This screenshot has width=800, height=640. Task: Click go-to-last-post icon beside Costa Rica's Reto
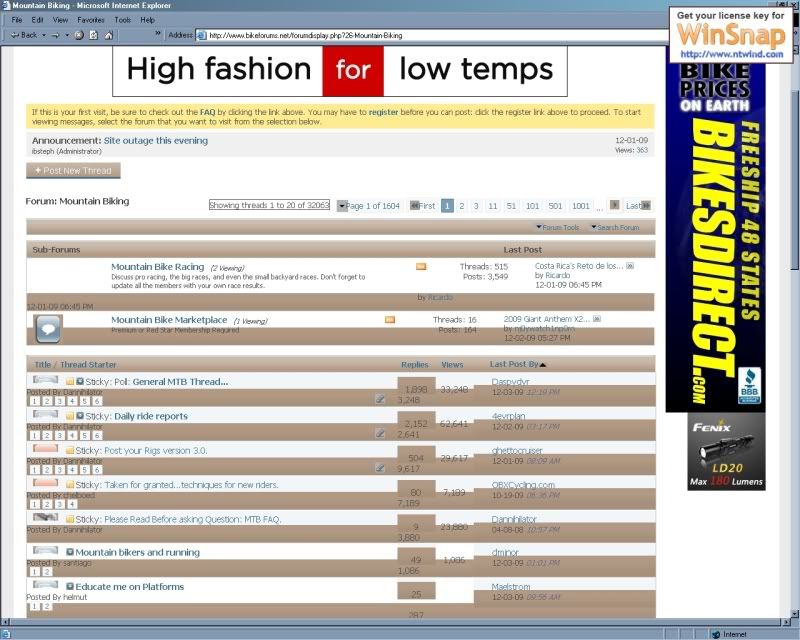point(629,266)
